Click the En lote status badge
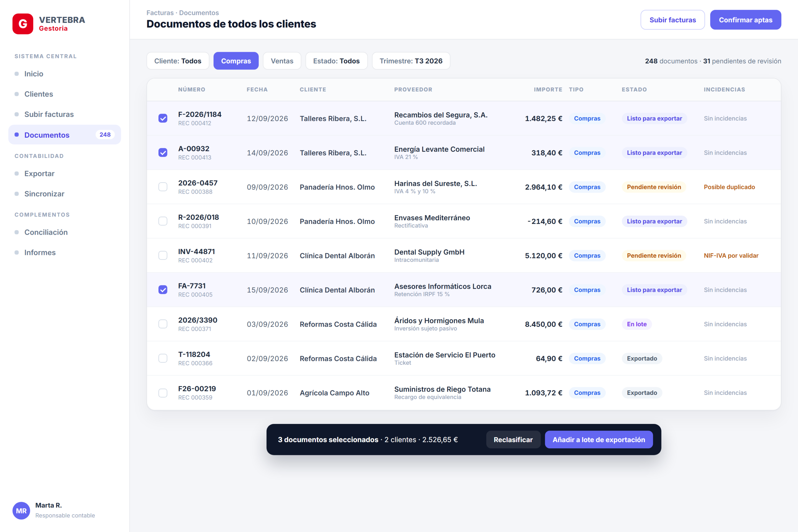Image resolution: width=798 pixels, height=532 pixels. click(636, 324)
